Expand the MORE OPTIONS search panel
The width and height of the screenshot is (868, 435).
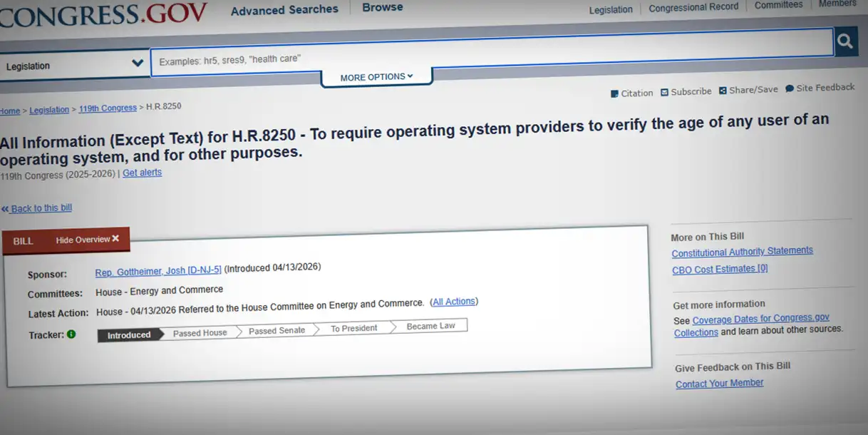click(376, 77)
